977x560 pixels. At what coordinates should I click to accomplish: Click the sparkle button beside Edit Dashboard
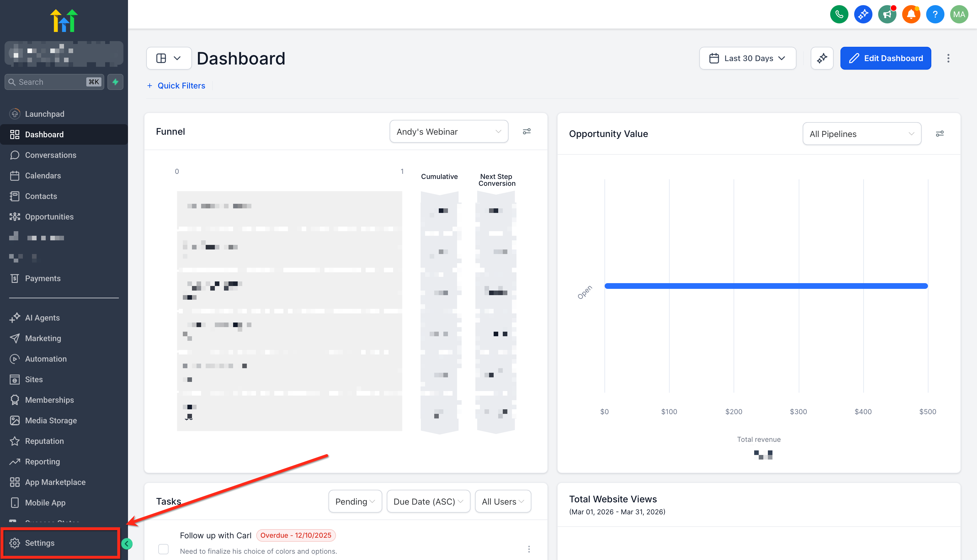pyautogui.click(x=822, y=59)
